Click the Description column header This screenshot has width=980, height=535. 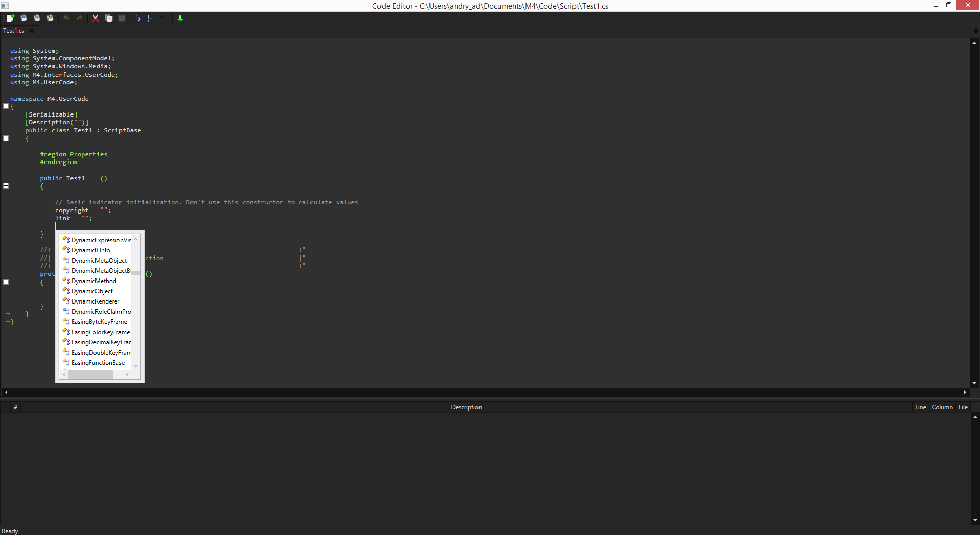tap(466, 407)
